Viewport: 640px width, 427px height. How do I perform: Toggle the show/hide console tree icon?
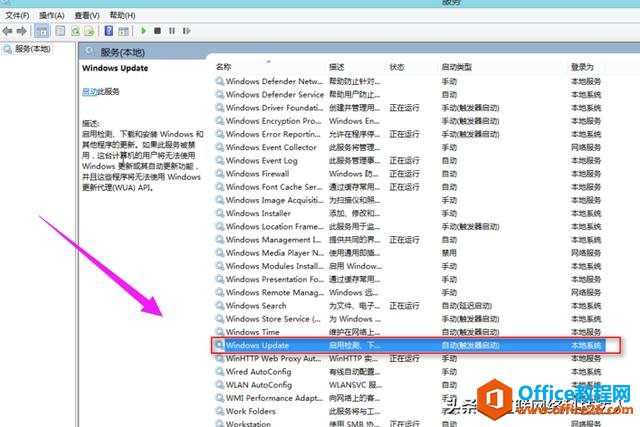42,31
